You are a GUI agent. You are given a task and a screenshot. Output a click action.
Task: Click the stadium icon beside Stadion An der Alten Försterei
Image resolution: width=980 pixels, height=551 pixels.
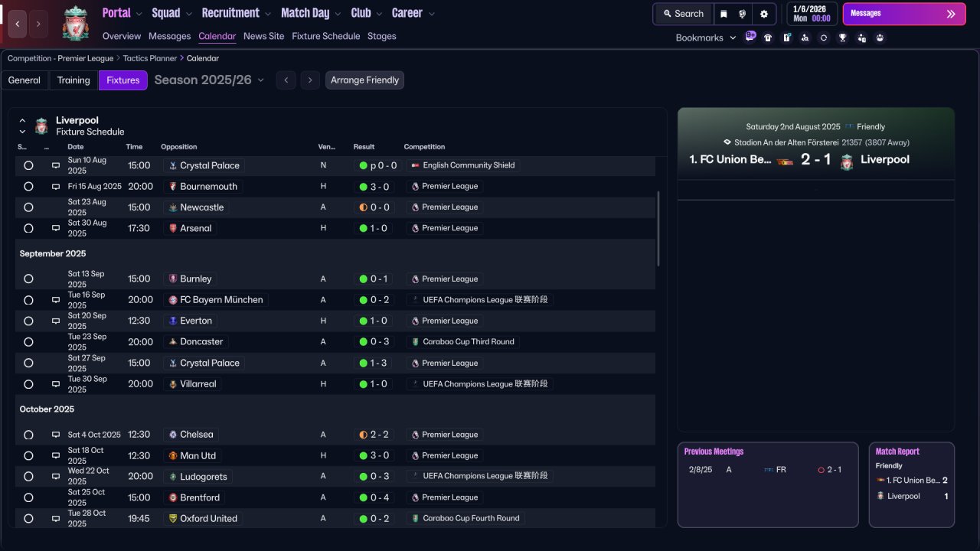coord(727,142)
